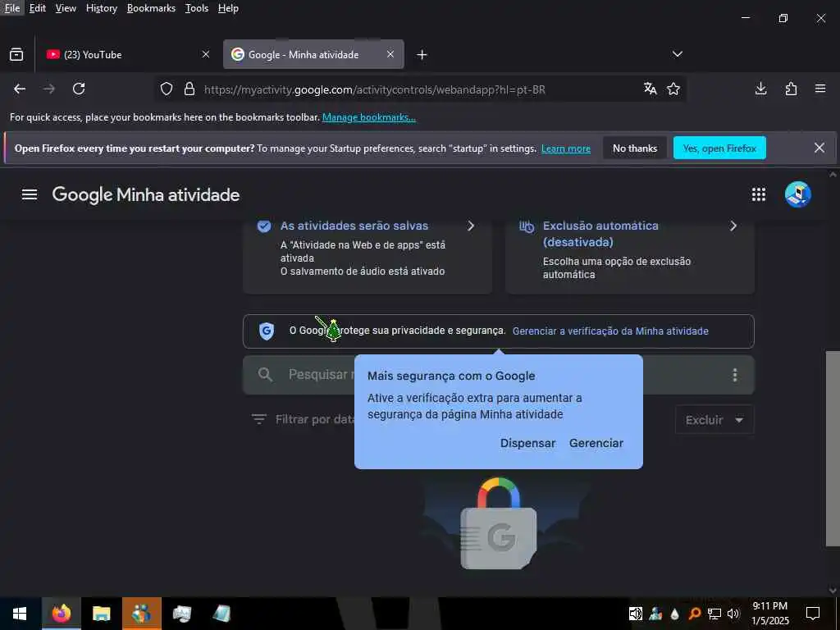Click the activity search magnifier icon

click(265, 374)
